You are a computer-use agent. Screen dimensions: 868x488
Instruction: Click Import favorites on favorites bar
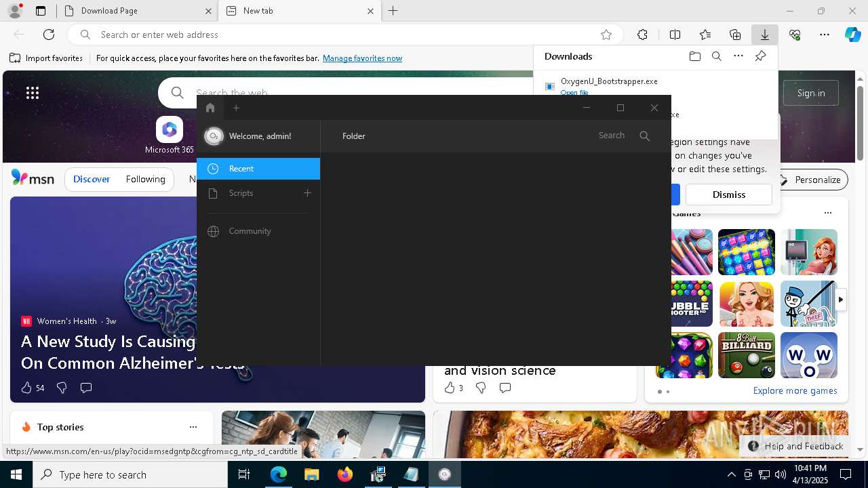(x=46, y=58)
